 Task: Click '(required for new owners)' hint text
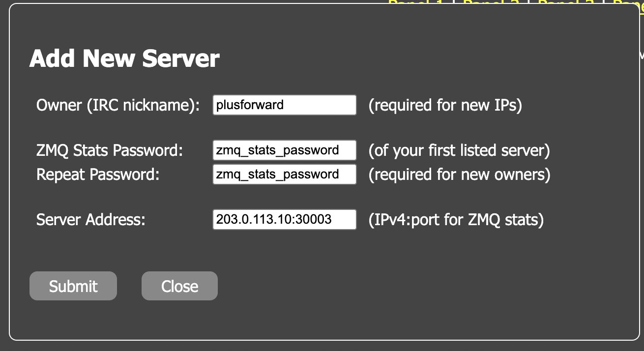tap(460, 175)
